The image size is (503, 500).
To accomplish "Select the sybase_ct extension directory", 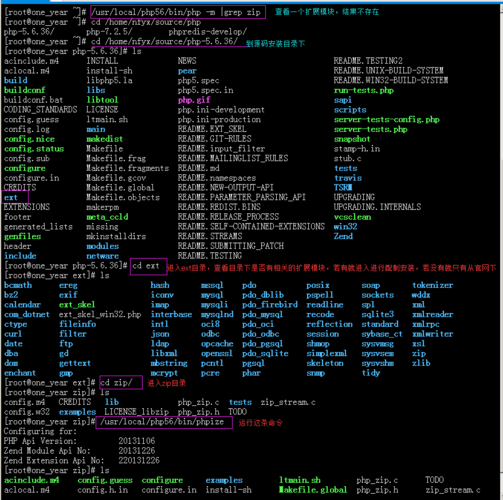I will 382,334.
